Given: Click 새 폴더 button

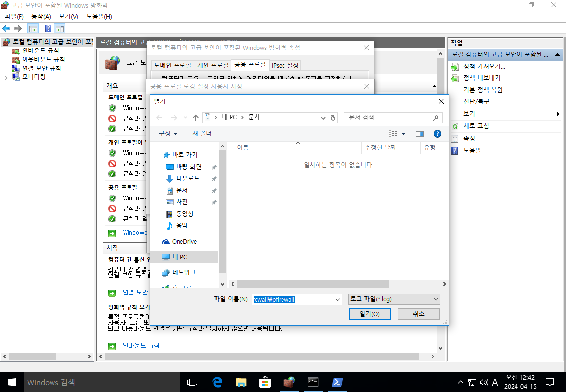Looking at the screenshot, I should coord(202,133).
